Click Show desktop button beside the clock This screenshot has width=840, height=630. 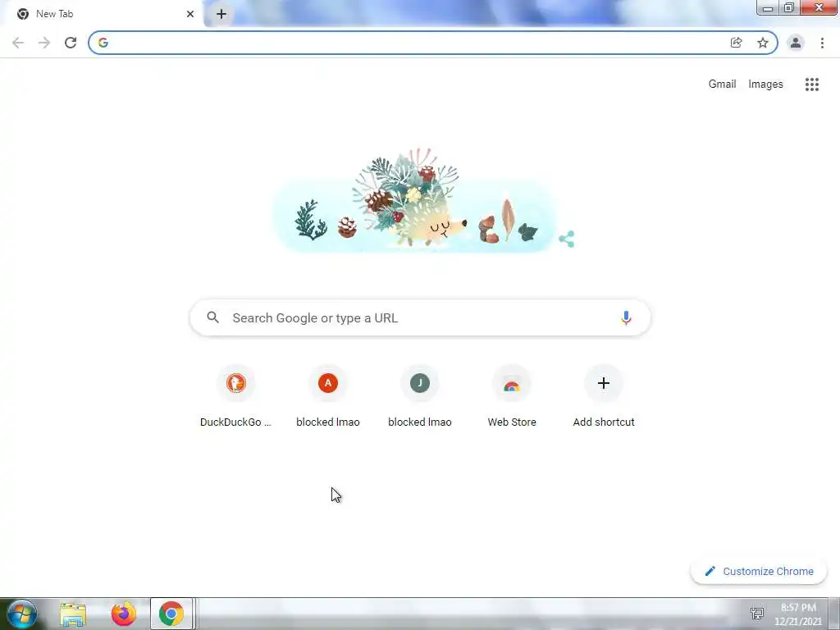pyautogui.click(x=834, y=614)
